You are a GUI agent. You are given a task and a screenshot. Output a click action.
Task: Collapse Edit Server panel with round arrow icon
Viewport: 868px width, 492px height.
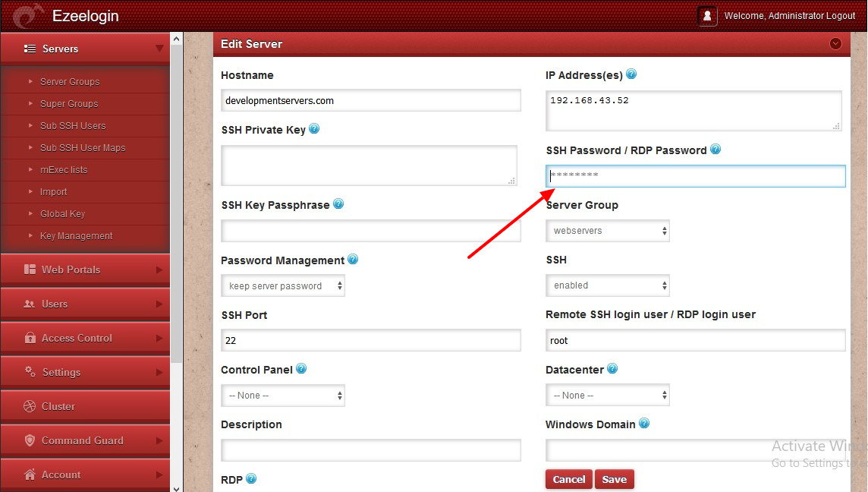click(836, 44)
